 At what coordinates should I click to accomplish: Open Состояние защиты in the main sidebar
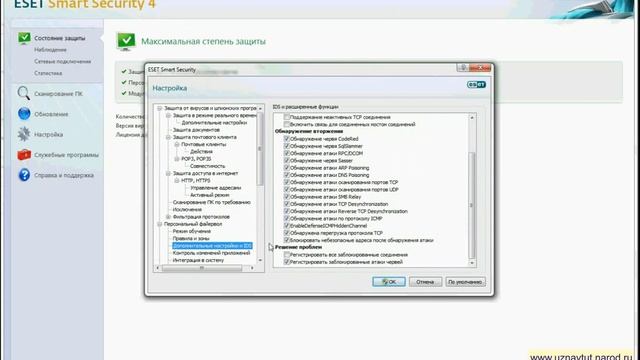point(60,38)
